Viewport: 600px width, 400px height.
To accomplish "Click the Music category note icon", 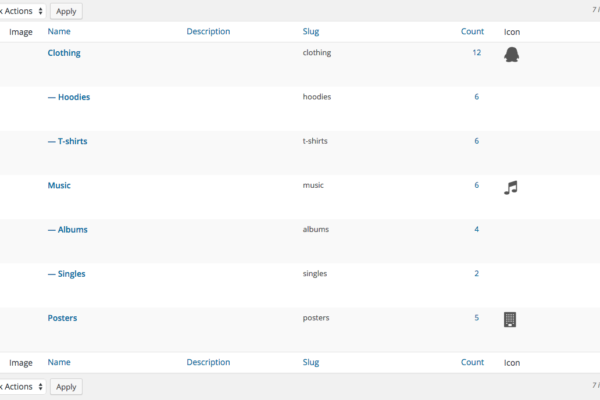I will [511, 188].
